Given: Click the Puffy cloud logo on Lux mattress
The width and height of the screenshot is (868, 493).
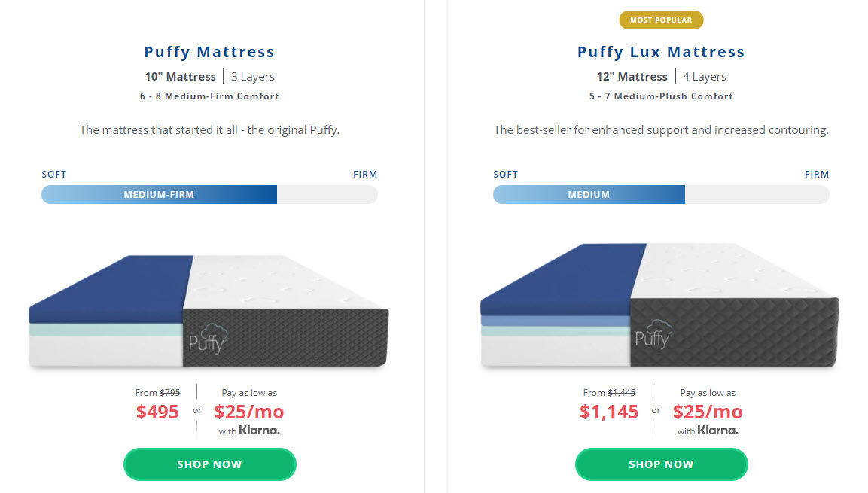Looking at the screenshot, I should pyautogui.click(x=653, y=334).
